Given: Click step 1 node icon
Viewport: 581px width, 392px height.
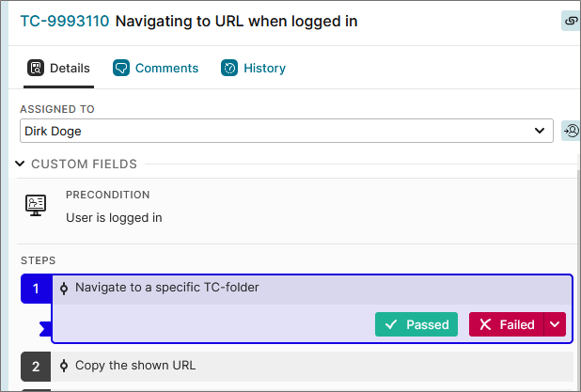Looking at the screenshot, I should point(64,289).
